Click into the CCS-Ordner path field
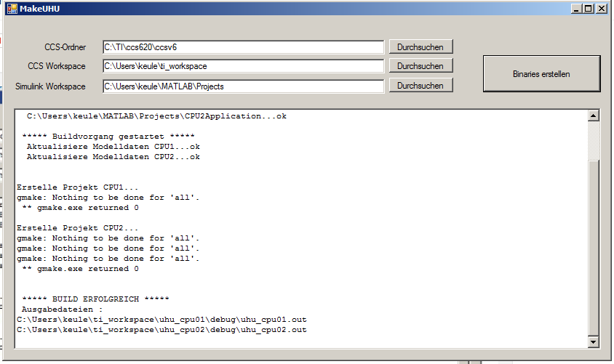 click(x=243, y=47)
